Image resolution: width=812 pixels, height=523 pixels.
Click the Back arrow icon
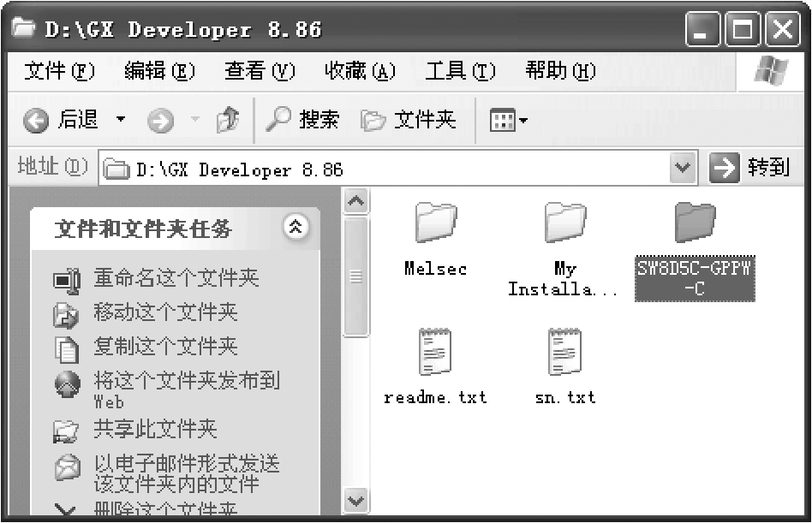(x=36, y=121)
